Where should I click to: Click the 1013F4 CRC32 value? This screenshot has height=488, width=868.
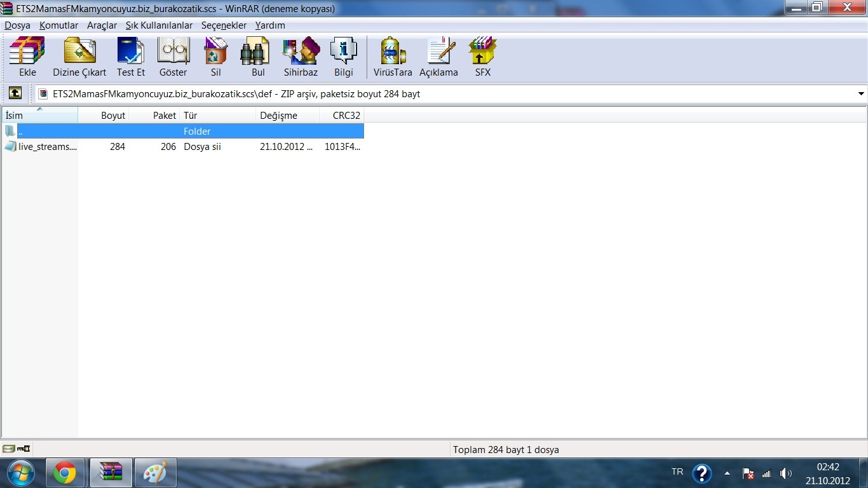pos(342,146)
